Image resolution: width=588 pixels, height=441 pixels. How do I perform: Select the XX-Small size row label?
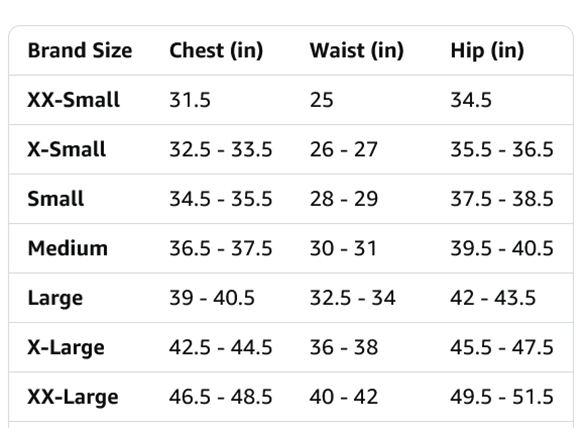pyautogui.click(x=74, y=100)
